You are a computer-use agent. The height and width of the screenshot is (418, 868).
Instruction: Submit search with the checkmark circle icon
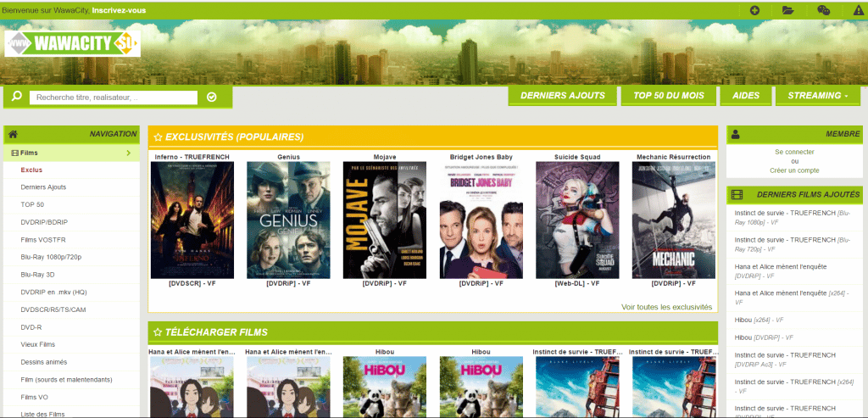pos(211,98)
